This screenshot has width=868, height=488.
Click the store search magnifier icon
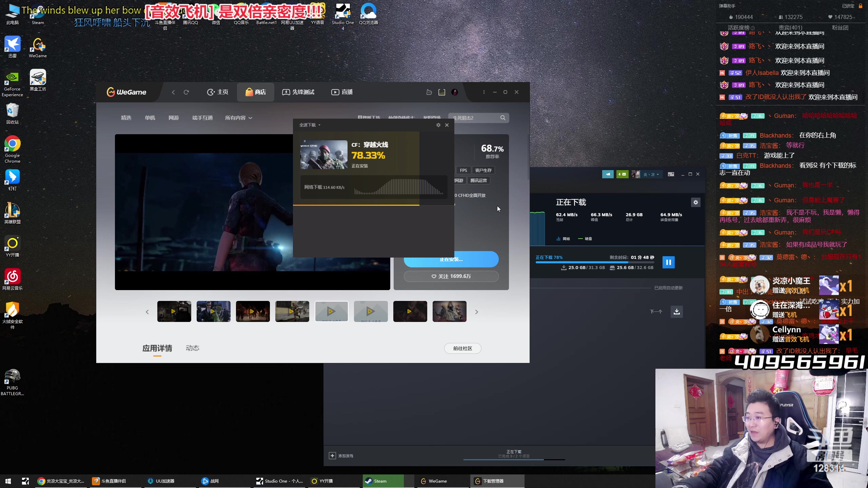tap(503, 118)
